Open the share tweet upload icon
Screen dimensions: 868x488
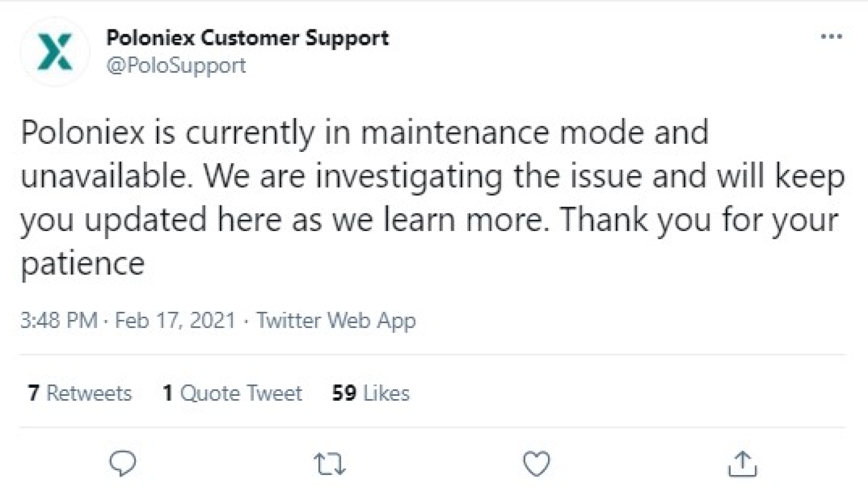pyautogui.click(x=742, y=464)
